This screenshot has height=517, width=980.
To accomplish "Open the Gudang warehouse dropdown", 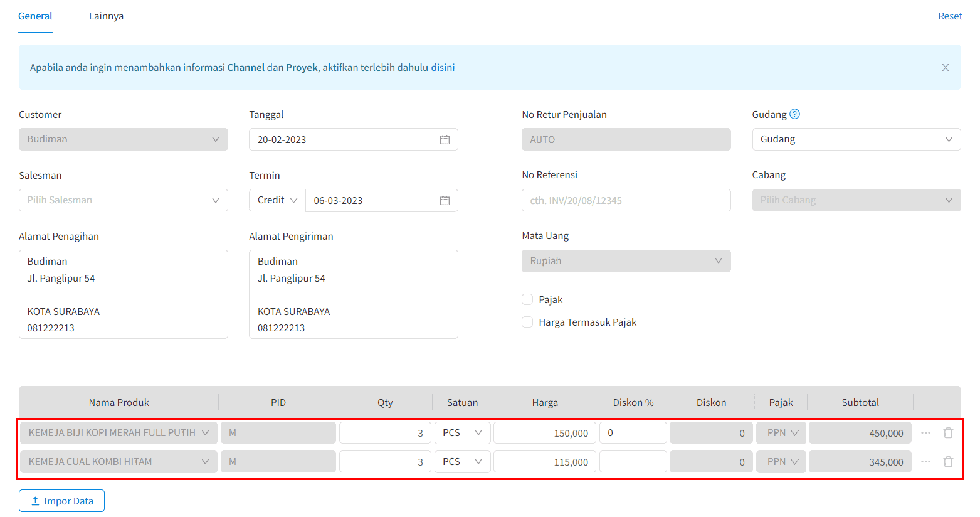I will [x=856, y=139].
